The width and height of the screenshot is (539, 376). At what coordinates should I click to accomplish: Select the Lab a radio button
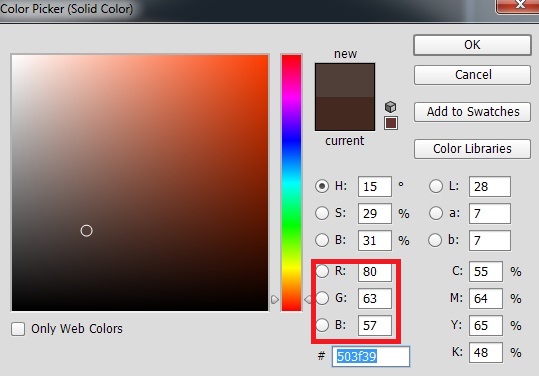click(x=436, y=213)
